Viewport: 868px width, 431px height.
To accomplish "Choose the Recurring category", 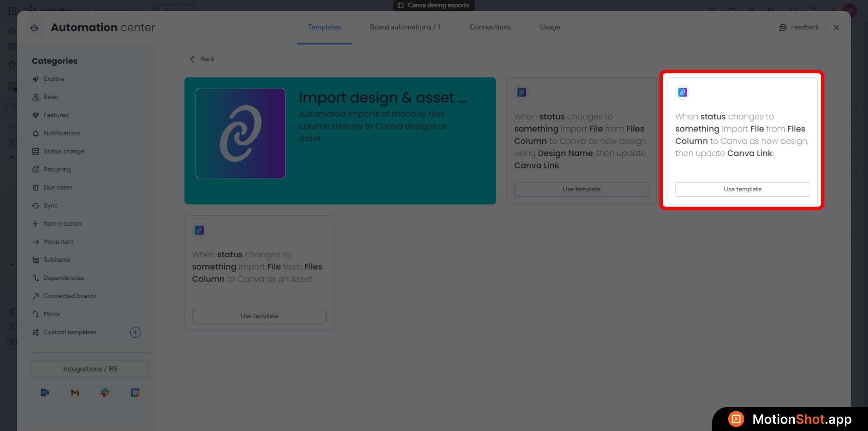I will (x=57, y=169).
